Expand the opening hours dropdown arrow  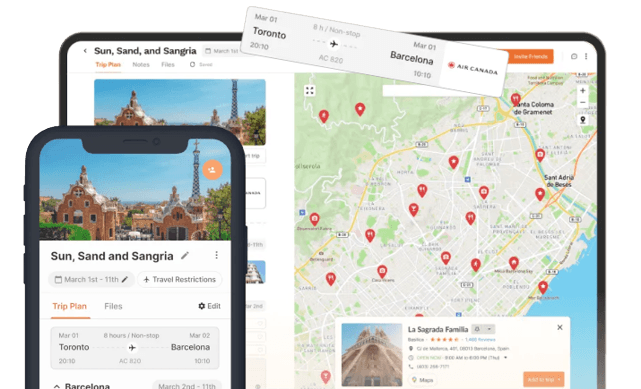pos(506,358)
